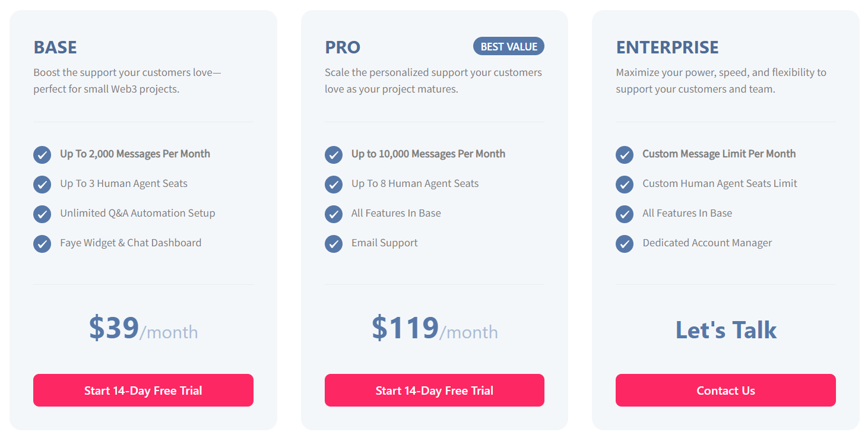Image resolution: width=868 pixels, height=438 pixels.
Task: Select the BASE plan heading
Action: click(x=55, y=47)
